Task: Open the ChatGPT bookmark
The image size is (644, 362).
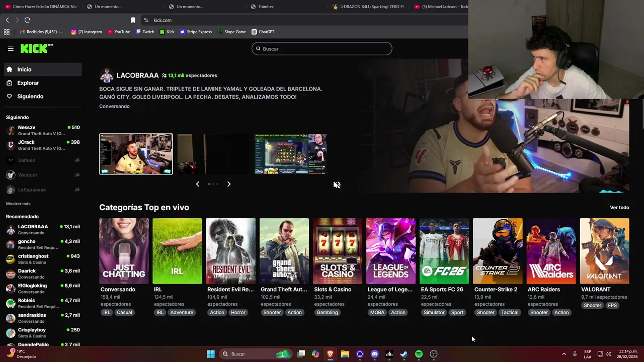Action: 263,32
